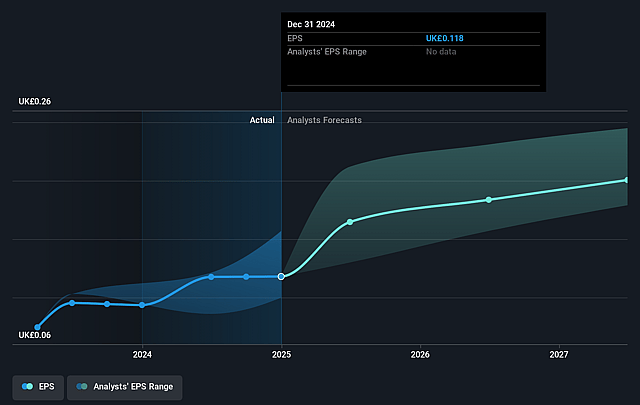Toggle the EPS legend button
640x405 pixels.
(x=38, y=387)
